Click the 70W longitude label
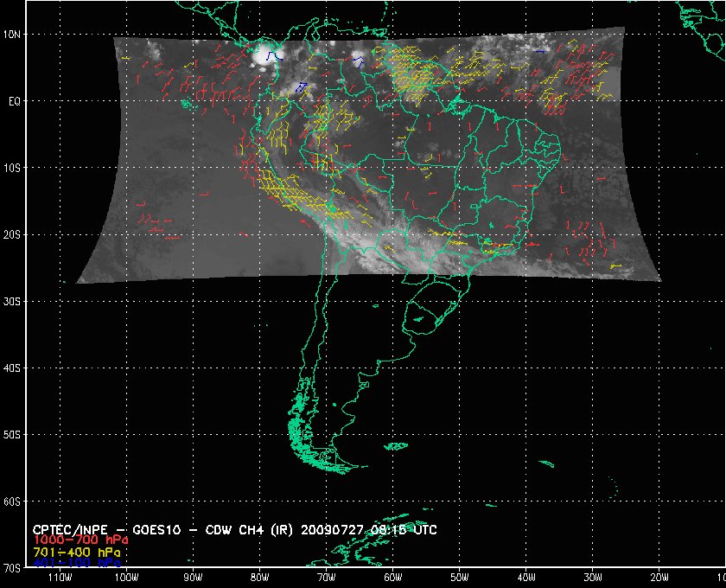Image resolution: width=726 pixels, height=588 pixels. click(327, 578)
